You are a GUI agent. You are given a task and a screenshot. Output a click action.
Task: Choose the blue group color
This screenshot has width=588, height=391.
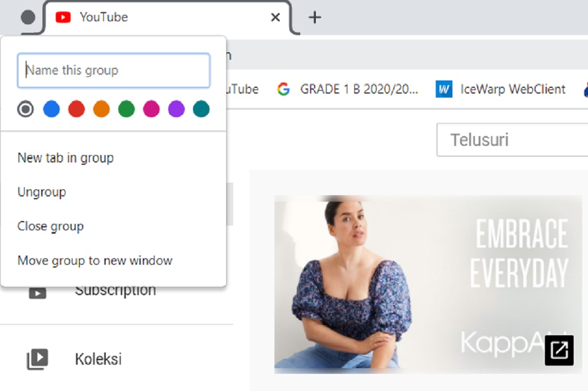tap(51, 109)
